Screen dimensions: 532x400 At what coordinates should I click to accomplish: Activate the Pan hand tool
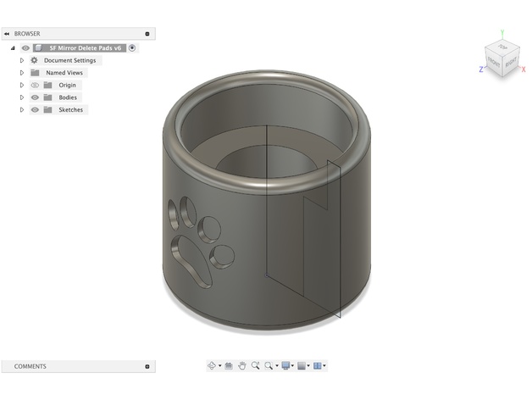click(x=241, y=365)
